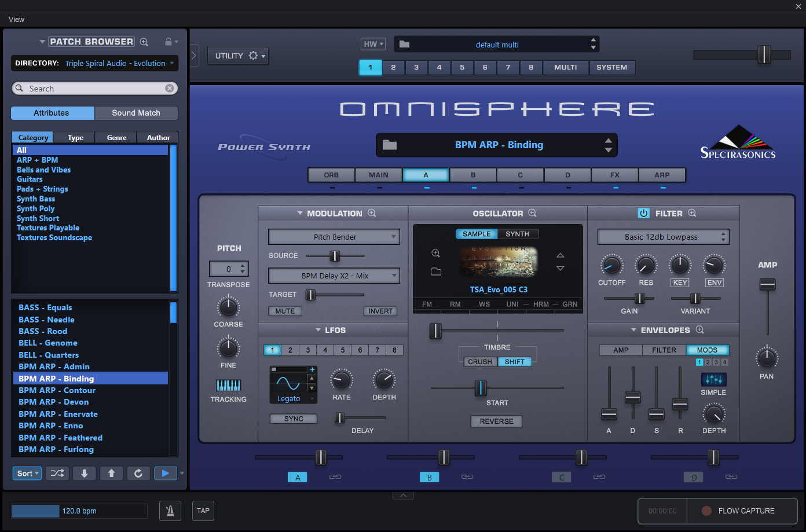Viewport: 806px width, 532px height.
Task: Click the Filter section magnifier zoom icon
Action: click(692, 213)
